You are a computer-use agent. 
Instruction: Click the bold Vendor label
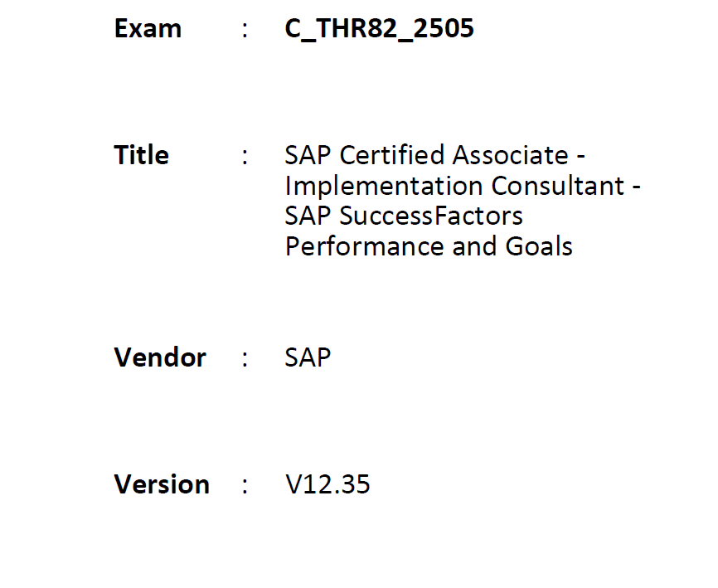point(160,357)
